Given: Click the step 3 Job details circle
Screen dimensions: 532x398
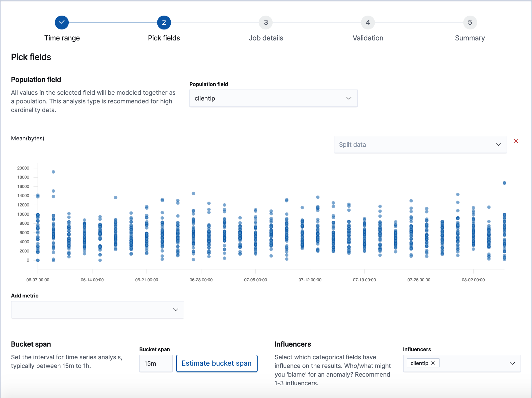Looking at the screenshot, I should coord(266,22).
